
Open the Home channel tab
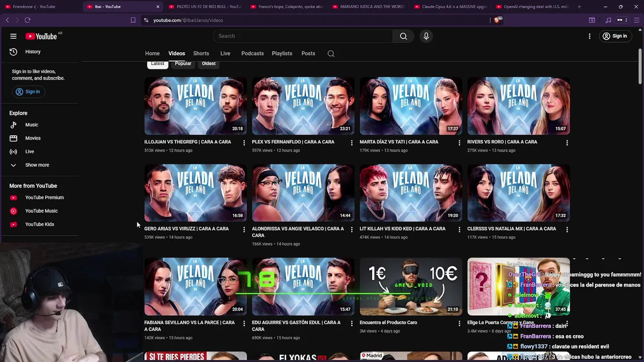pos(152,54)
